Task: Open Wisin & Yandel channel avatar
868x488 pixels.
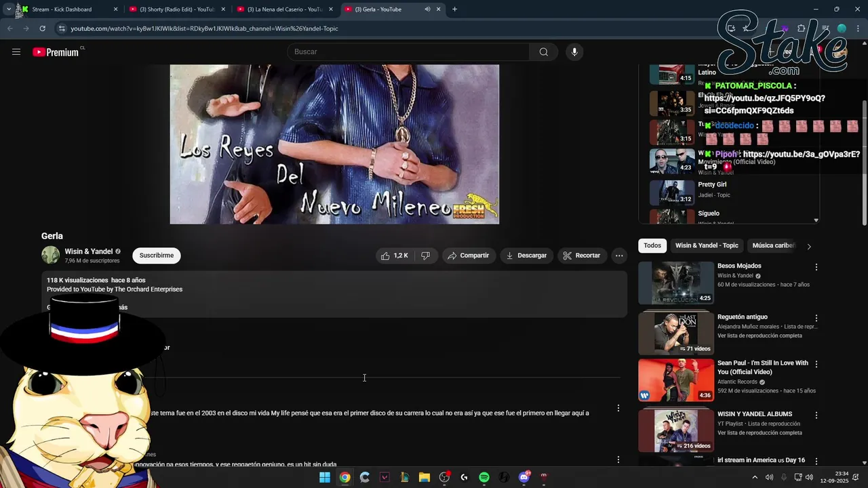Action: pyautogui.click(x=51, y=256)
